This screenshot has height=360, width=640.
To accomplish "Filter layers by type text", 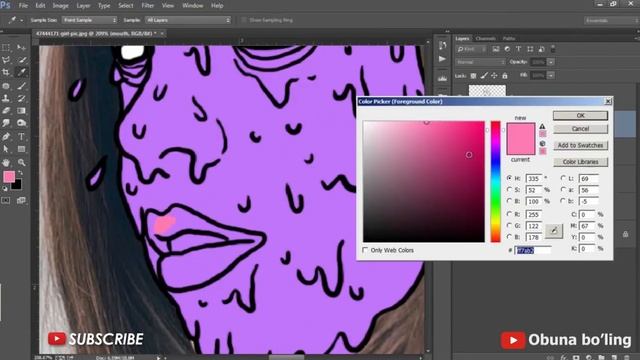I will (518, 49).
